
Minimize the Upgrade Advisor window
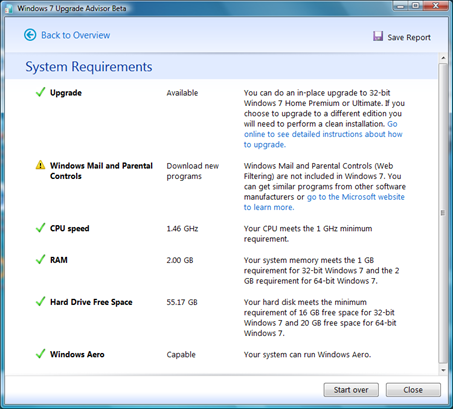(x=401, y=6)
